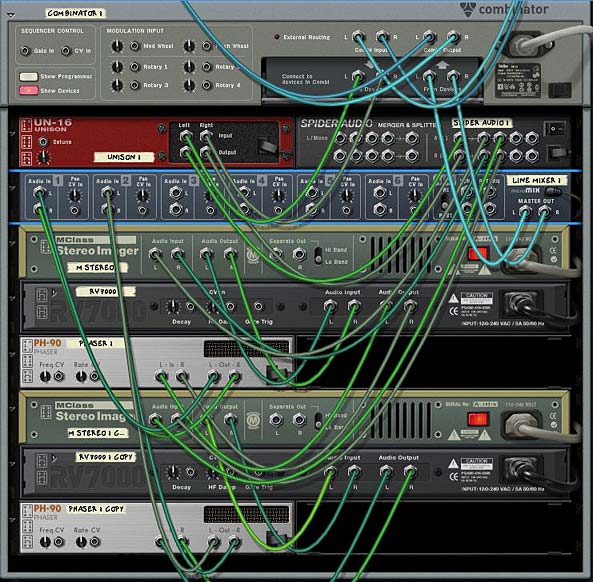Fold the PHASER 1 COPY device
Viewport: 593px width, 582px height.
[12, 520]
